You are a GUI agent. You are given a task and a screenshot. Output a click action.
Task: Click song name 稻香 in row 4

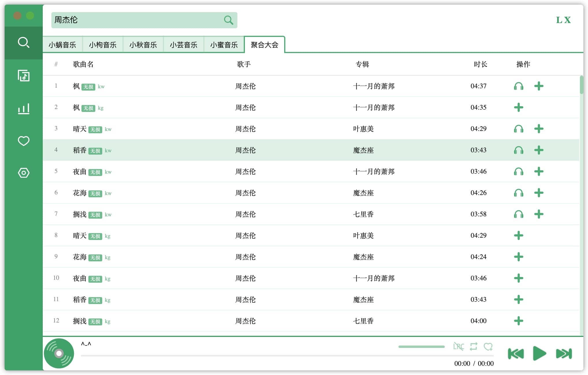tap(80, 150)
